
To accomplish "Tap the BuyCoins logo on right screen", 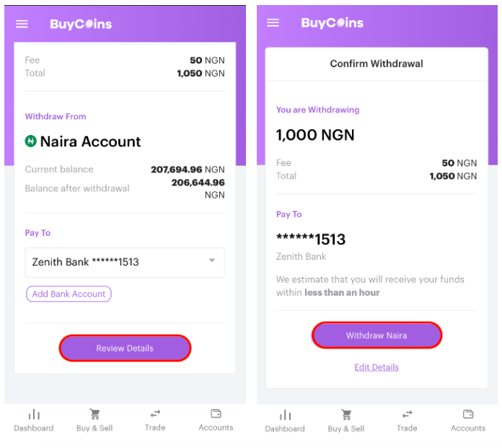I will coord(332,23).
